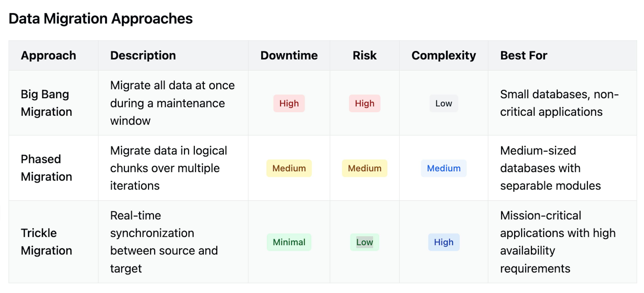This screenshot has height=293, width=644.
Task: Click the Downtime column header
Action: pyautogui.click(x=289, y=55)
